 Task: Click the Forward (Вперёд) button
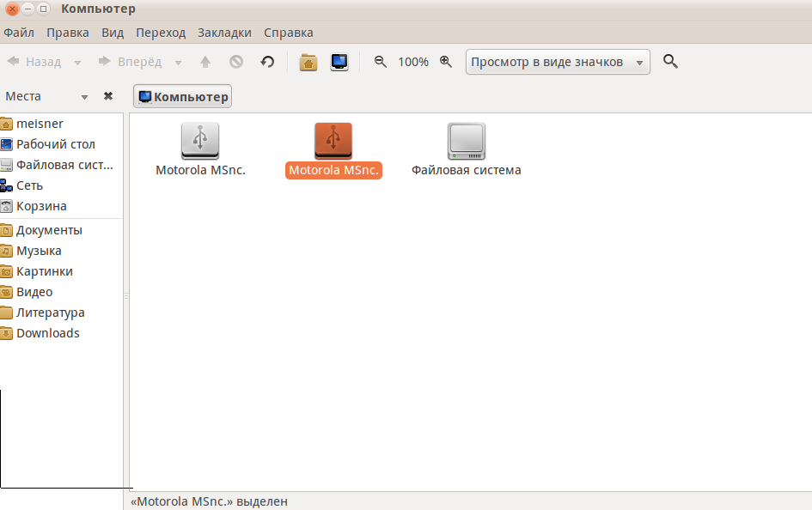pos(130,62)
